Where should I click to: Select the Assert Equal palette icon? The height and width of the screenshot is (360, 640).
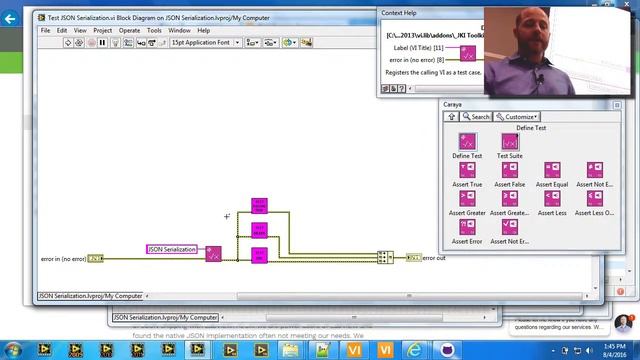(552, 170)
